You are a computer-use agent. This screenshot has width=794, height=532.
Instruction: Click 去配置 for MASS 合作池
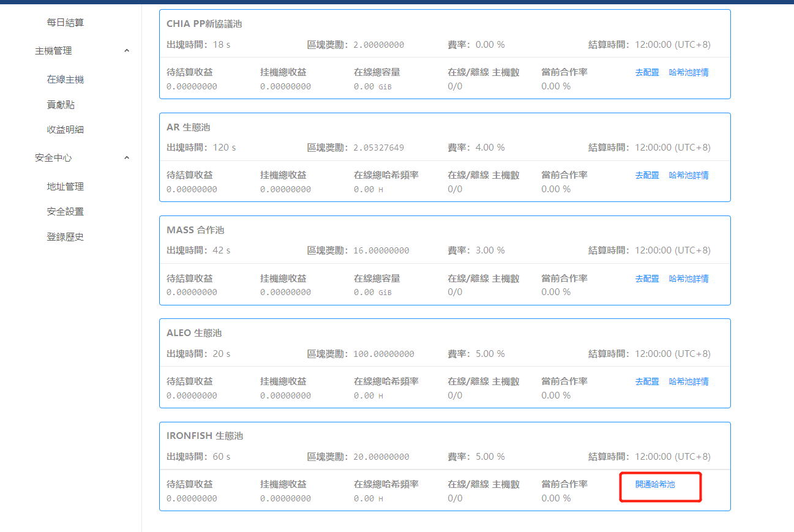coord(647,279)
